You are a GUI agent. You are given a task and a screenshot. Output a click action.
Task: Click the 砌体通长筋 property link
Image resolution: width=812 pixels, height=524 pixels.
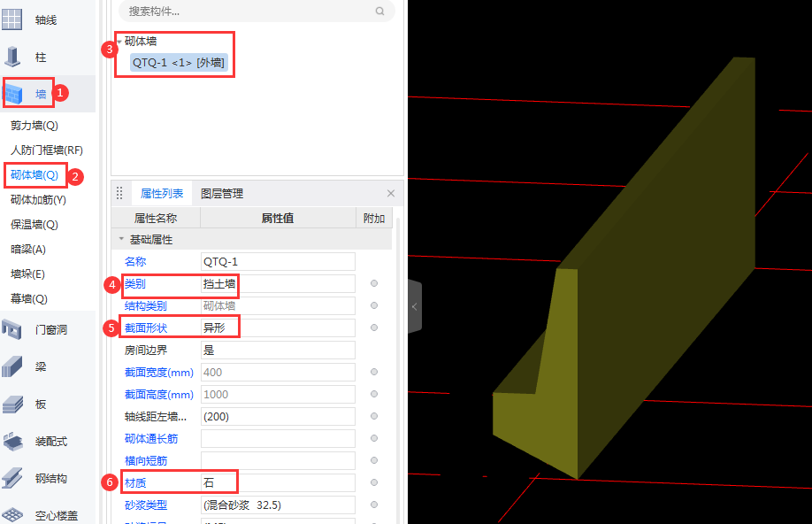(151, 438)
